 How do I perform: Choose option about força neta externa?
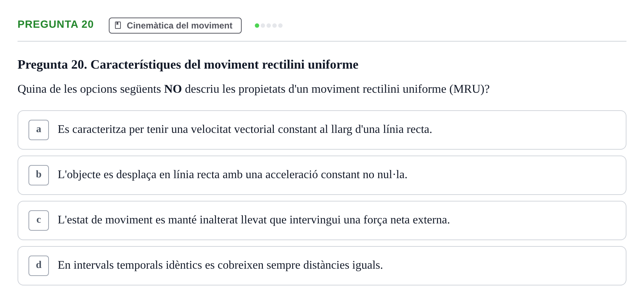tap(322, 220)
